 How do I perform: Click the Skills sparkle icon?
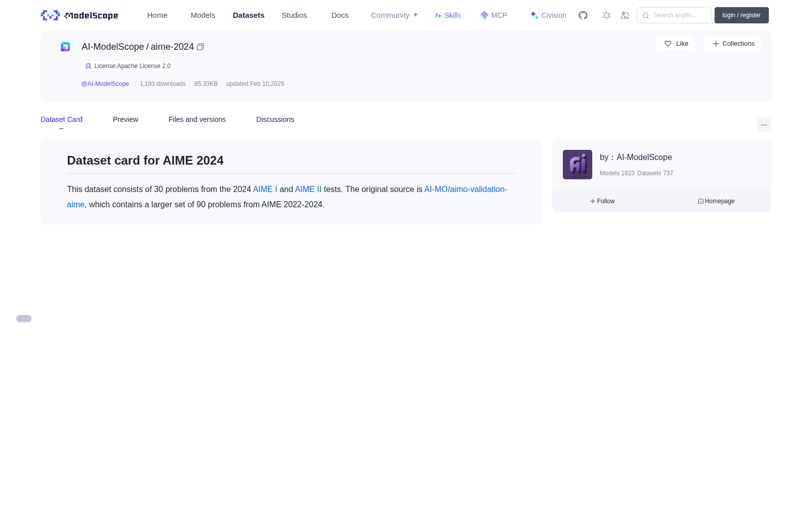click(438, 15)
